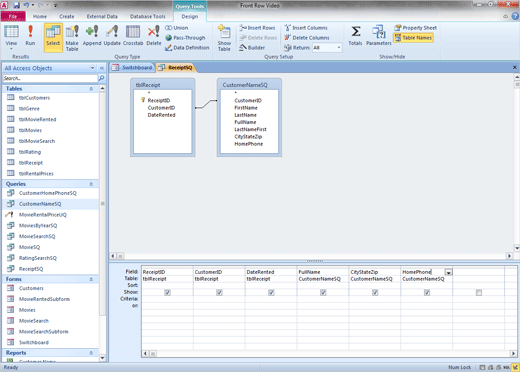Image resolution: width=520 pixels, height=372 pixels.
Task: Insert Rows into the query grid
Action: [257, 28]
